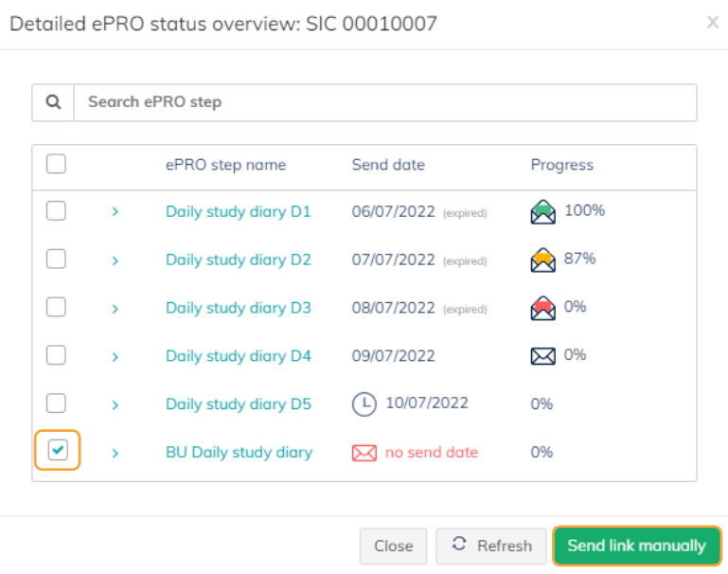Close the dialog with the X icon
The height and width of the screenshot is (574, 728).
[x=712, y=23]
